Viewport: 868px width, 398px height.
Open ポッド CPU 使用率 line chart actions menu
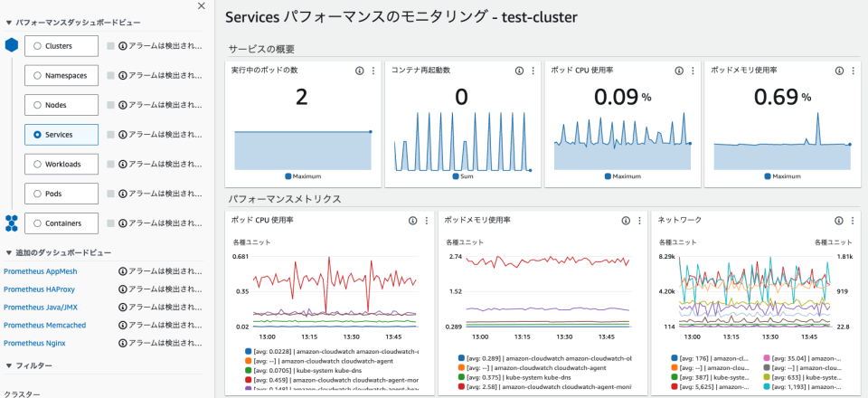tap(427, 221)
